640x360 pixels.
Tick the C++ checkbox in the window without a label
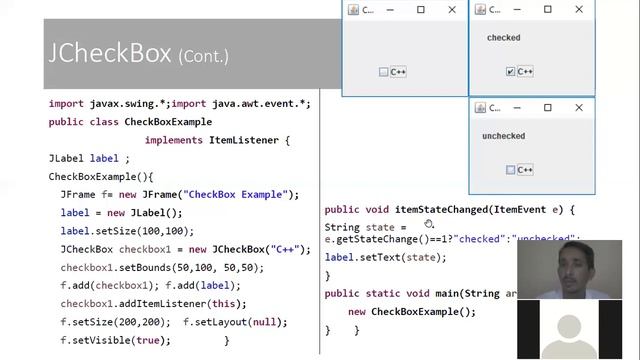point(383,72)
